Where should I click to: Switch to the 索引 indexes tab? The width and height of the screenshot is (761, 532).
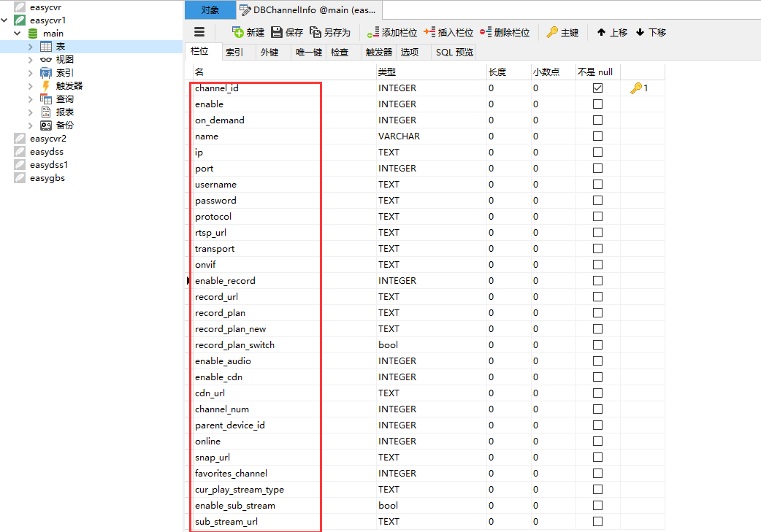pyautogui.click(x=234, y=53)
